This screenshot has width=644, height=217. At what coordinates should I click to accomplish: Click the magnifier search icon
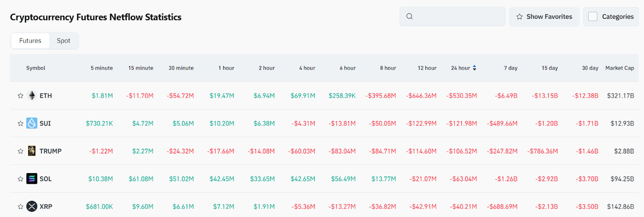[410, 17]
